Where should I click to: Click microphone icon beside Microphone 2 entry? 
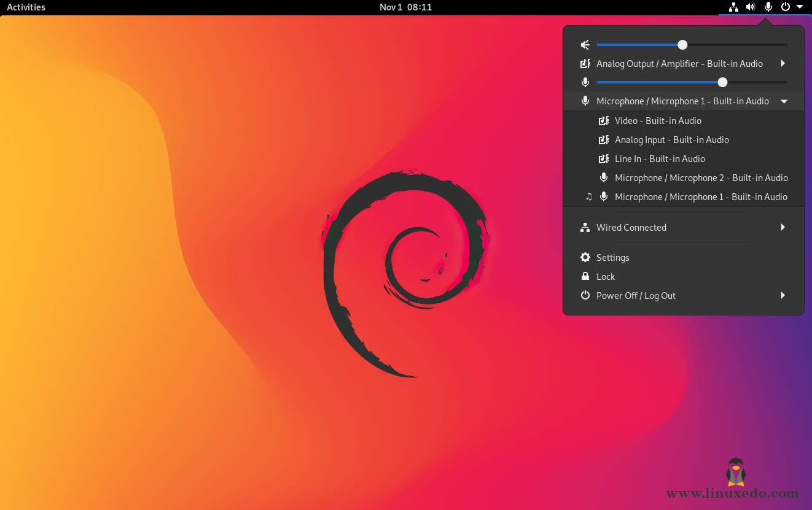pos(604,178)
